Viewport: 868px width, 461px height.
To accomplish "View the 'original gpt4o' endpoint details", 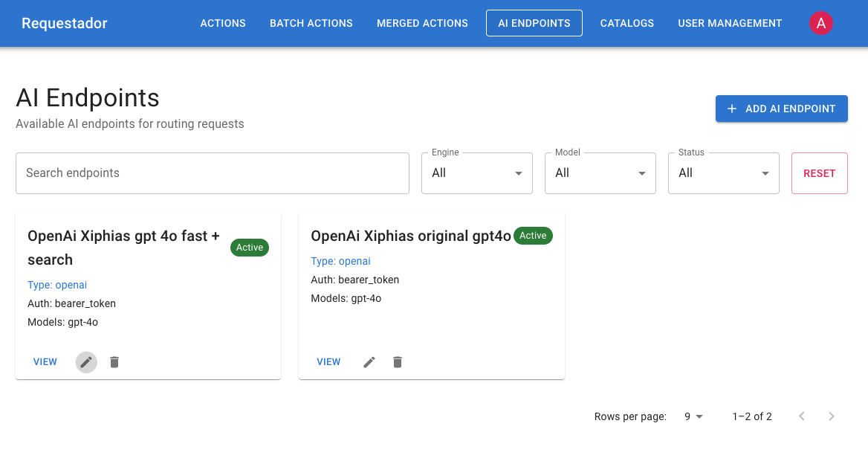I will (x=328, y=362).
